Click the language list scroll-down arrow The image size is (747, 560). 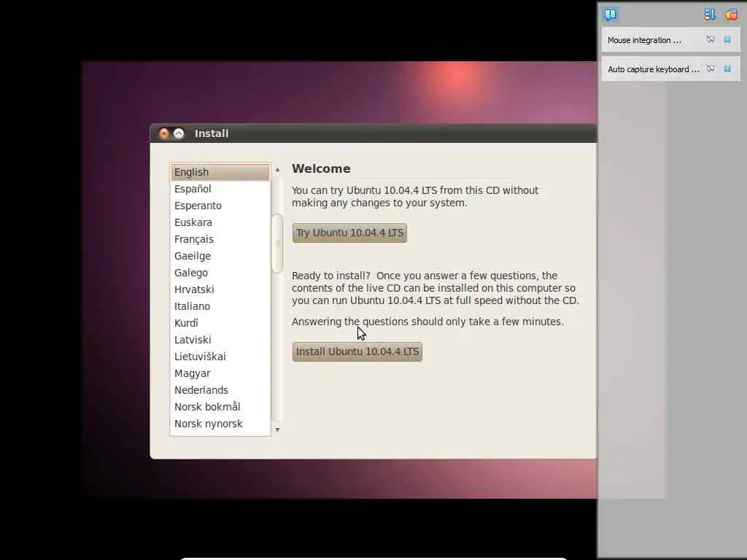tap(277, 429)
